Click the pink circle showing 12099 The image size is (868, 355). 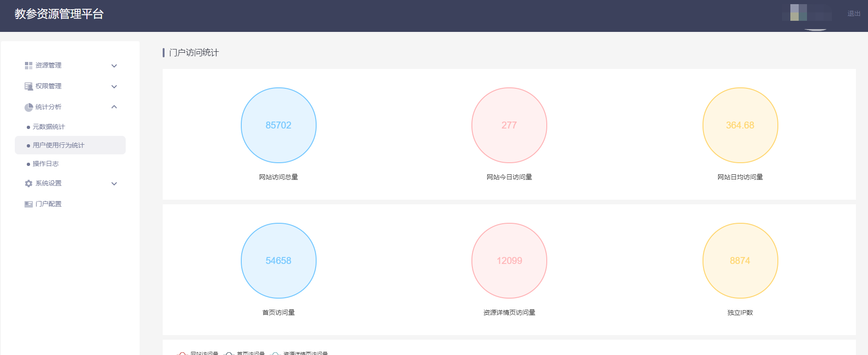pyautogui.click(x=509, y=261)
